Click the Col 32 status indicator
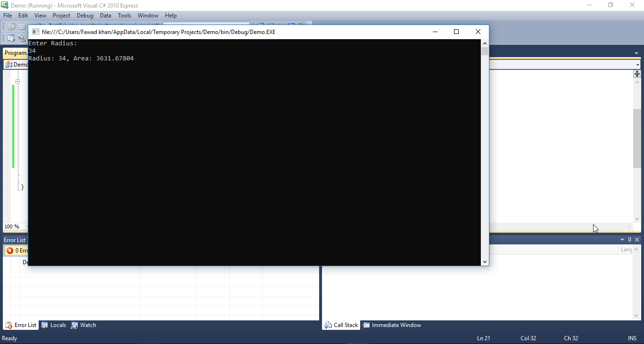Viewport: 644px width, 344px height. click(528, 338)
